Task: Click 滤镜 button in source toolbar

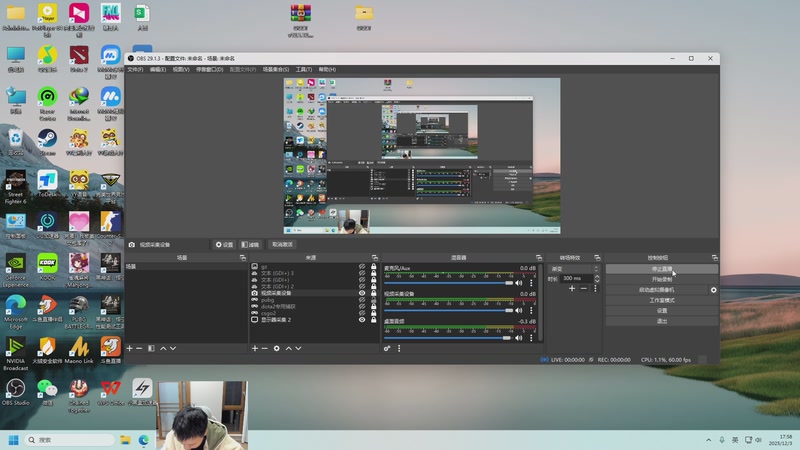Action: tap(250, 244)
